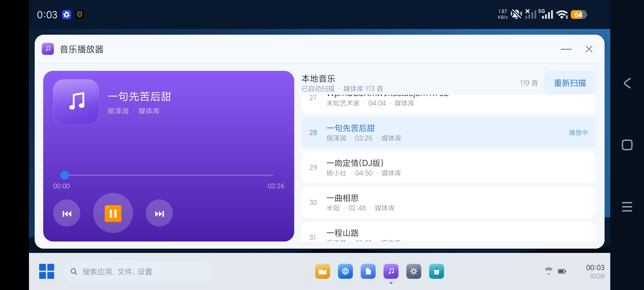Click the taskbar Wi-Fi tray icon

point(549,271)
